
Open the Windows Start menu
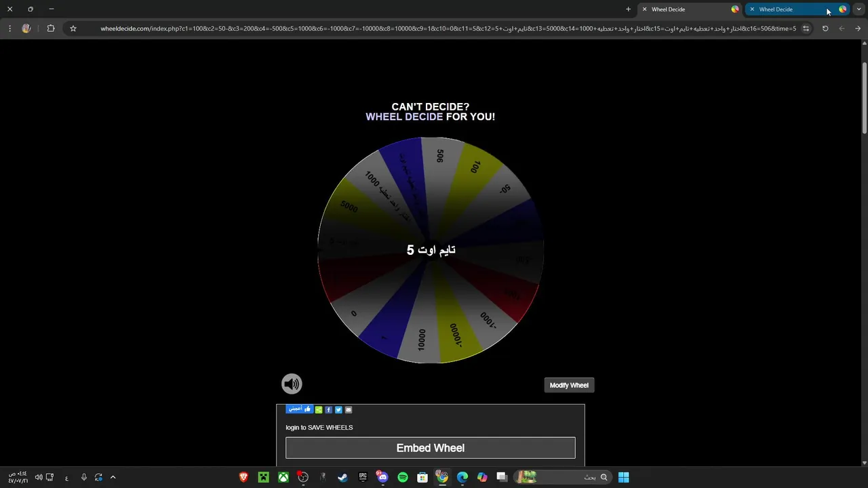click(624, 477)
